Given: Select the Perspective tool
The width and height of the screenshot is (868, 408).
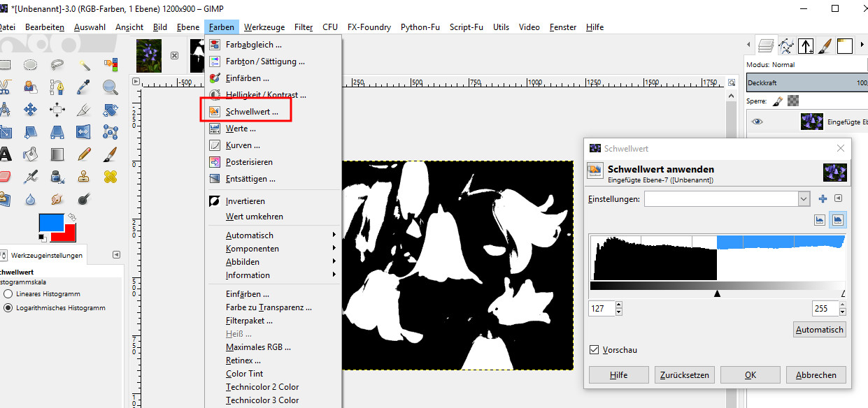Looking at the screenshot, I should point(57,132).
